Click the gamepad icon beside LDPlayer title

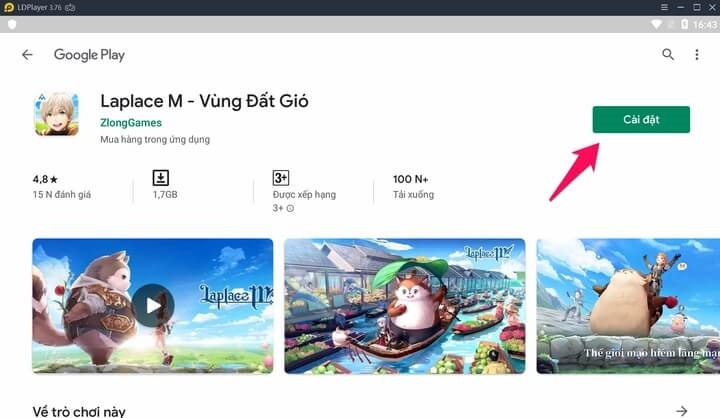pos(70,7)
